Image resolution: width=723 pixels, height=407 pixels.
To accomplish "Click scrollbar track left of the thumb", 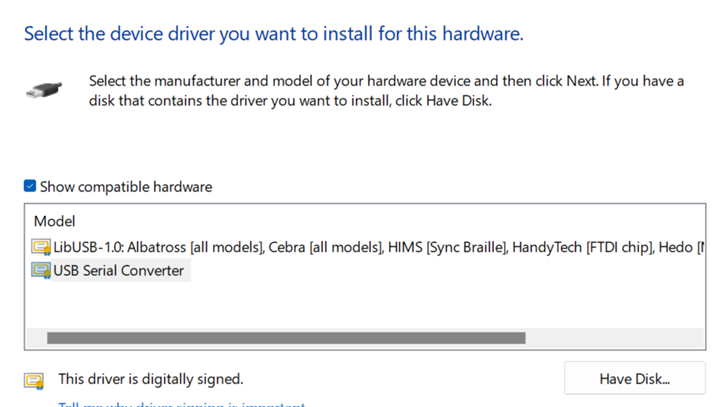I will point(36,338).
